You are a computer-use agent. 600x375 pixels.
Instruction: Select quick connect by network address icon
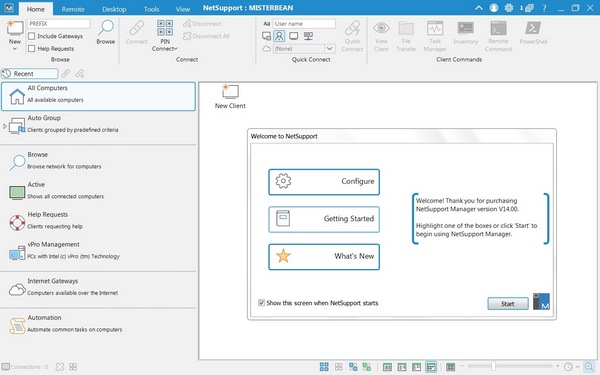pyautogui.click(x=308, y=36)
